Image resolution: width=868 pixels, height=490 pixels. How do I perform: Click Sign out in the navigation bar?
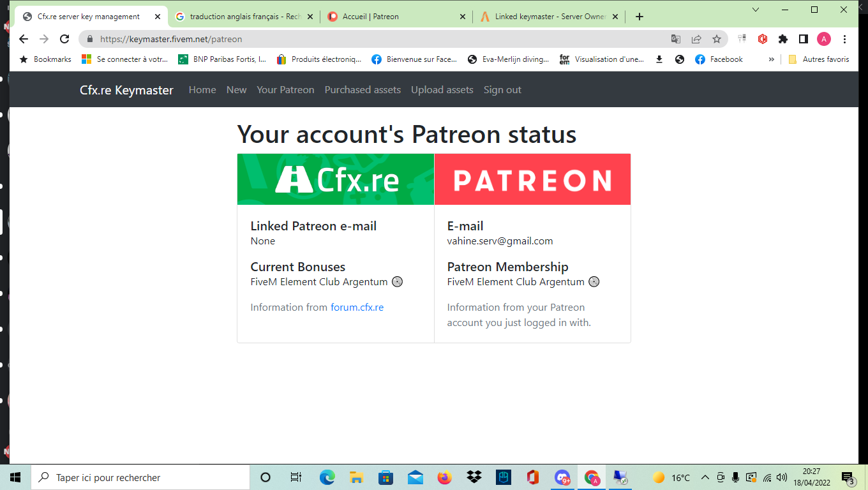[x=502, y=90]
